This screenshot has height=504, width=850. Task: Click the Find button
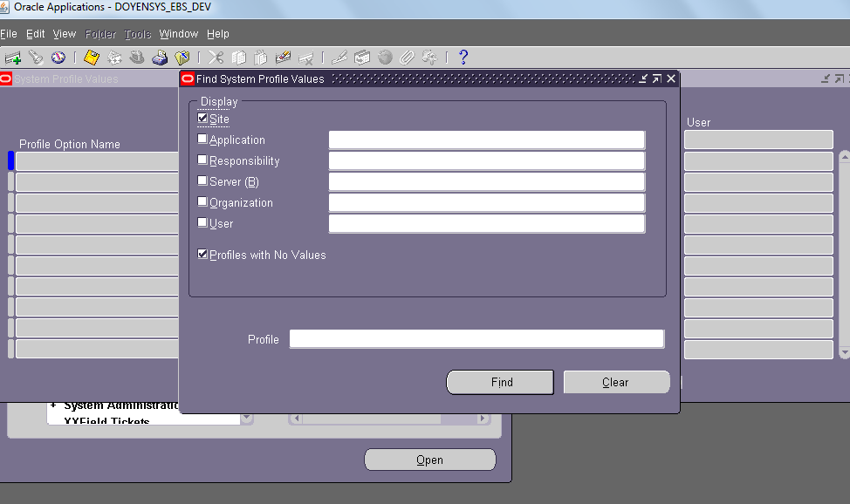point(499,382)
